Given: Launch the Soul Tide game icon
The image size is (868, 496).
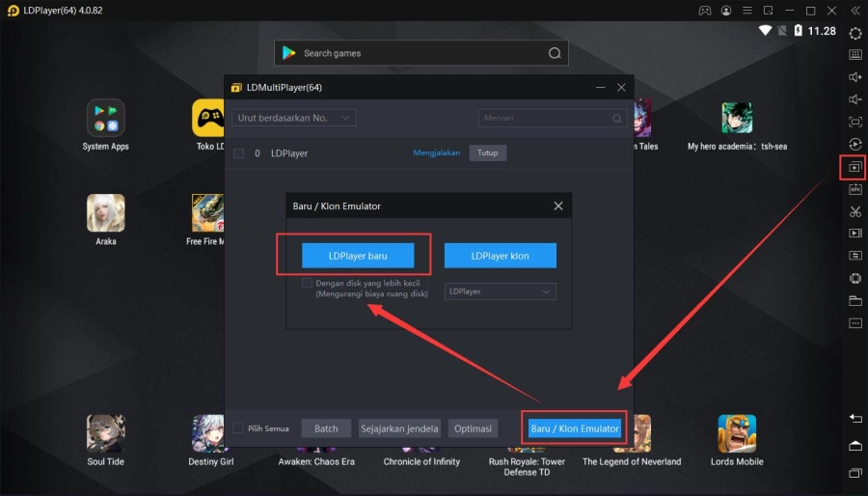Looking at the screenshot, I should (106, 433).
